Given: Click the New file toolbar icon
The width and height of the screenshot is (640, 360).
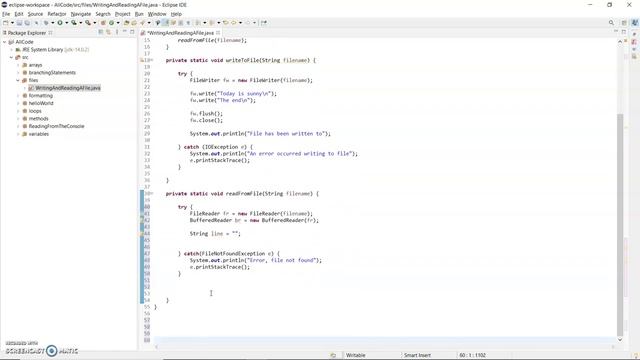Looking at the screenshot, I should tap(5, 23).
